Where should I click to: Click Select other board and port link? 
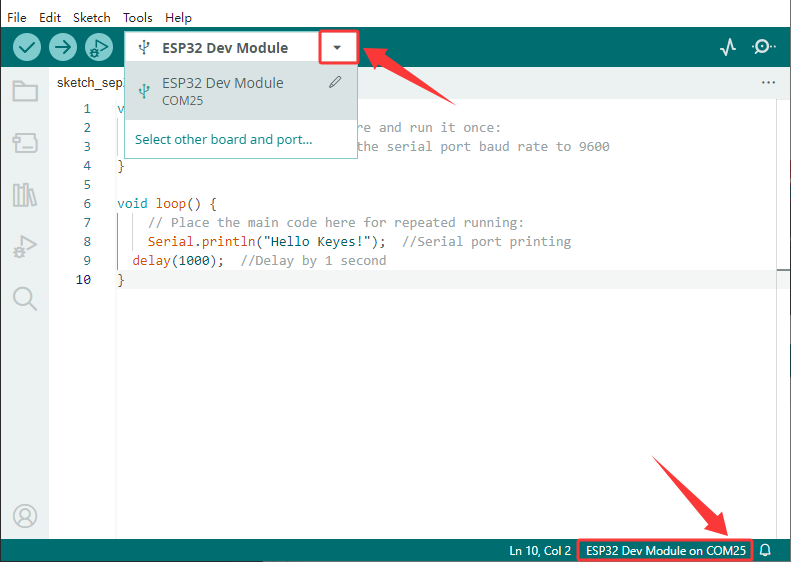(223, 139)
